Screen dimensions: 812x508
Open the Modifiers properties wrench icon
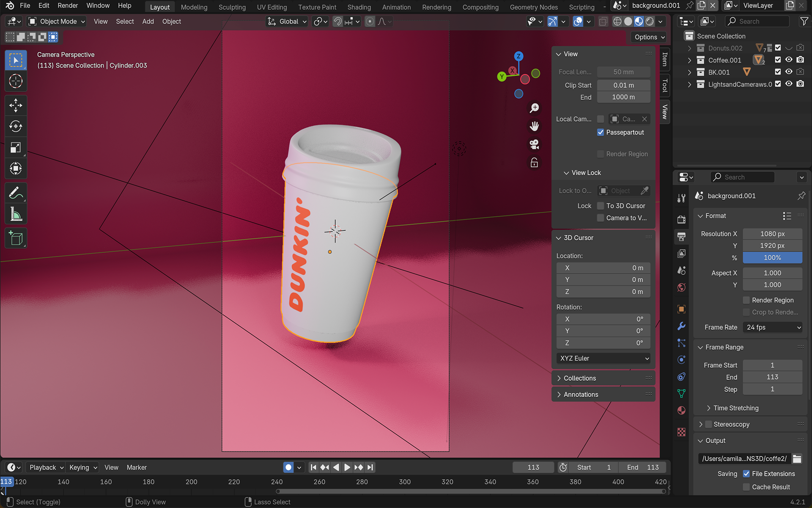[x=681, y=326]
